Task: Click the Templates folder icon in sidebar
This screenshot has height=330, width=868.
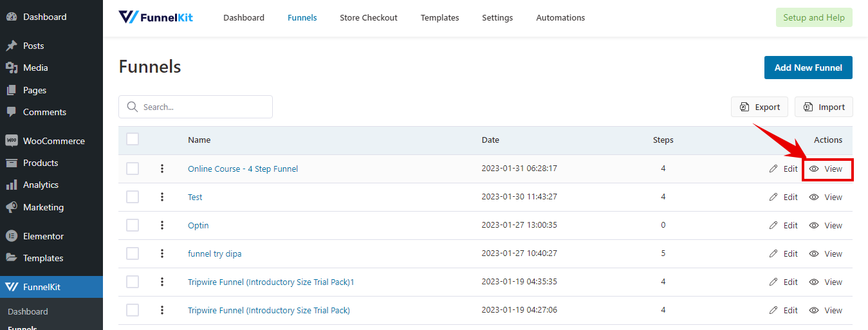Action: pos(12,258)
